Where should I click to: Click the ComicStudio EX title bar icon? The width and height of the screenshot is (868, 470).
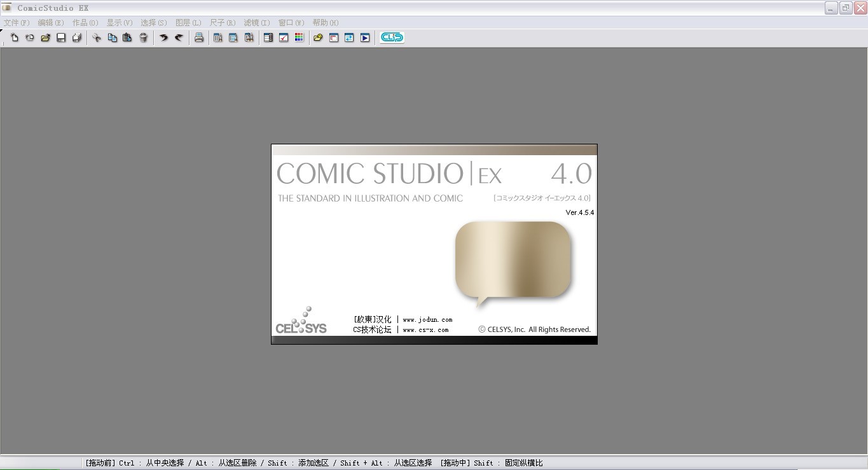(x=8, y=8)
